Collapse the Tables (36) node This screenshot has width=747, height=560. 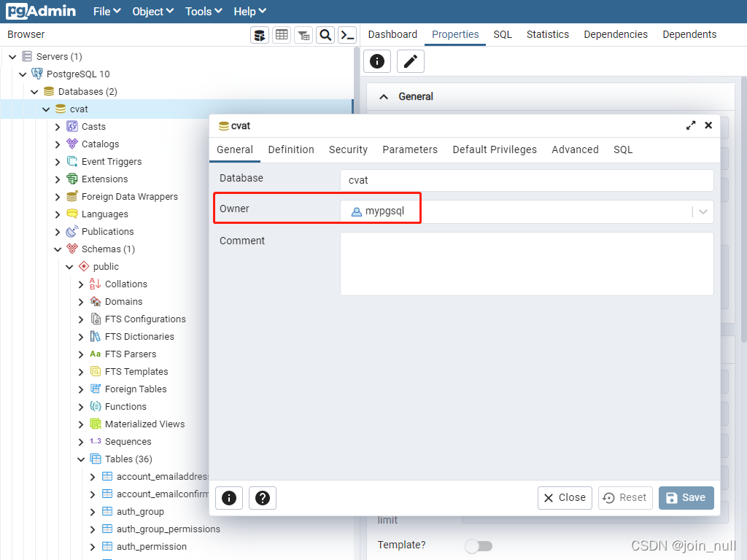click(81, 459)
